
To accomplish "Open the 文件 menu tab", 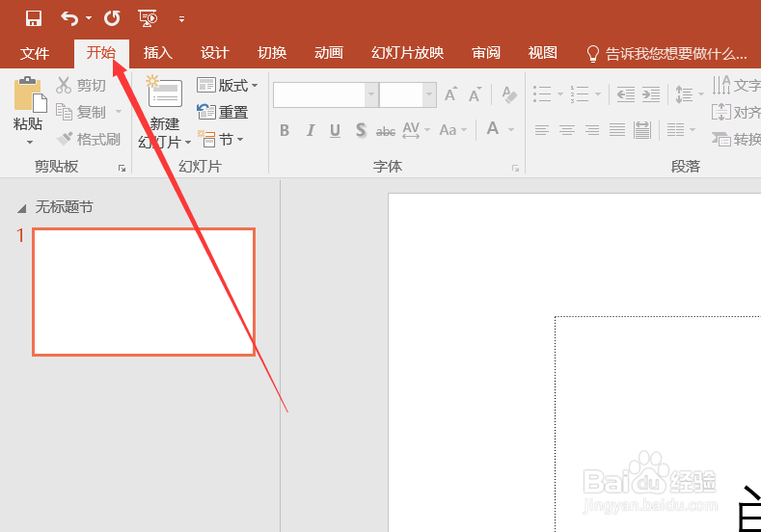I will pyautogui.click(x=35, y=53).
